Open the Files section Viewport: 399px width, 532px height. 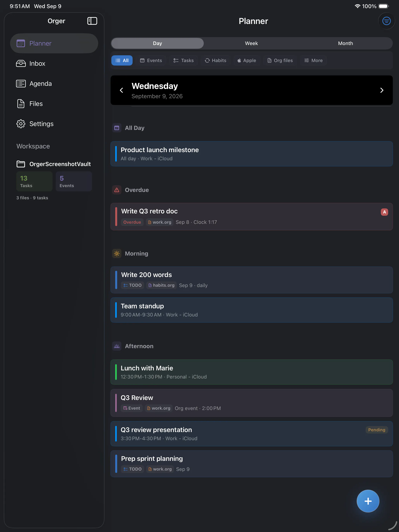(54, 104)
